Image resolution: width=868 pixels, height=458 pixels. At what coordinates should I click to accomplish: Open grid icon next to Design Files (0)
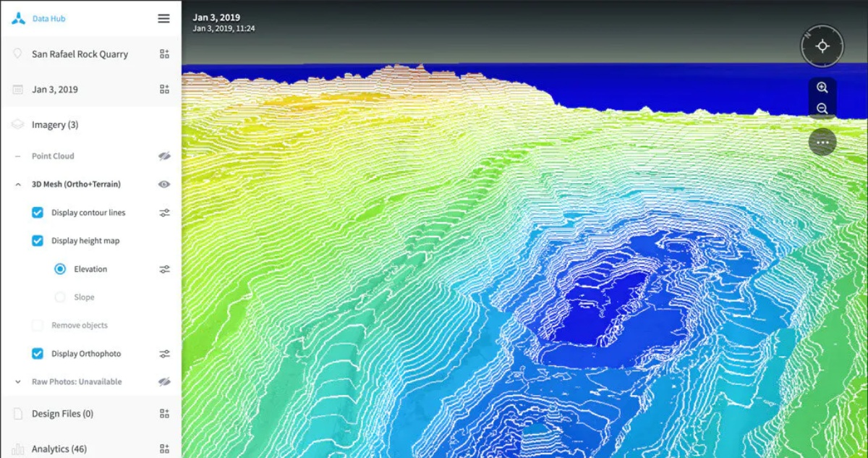[x=164, y=414]
